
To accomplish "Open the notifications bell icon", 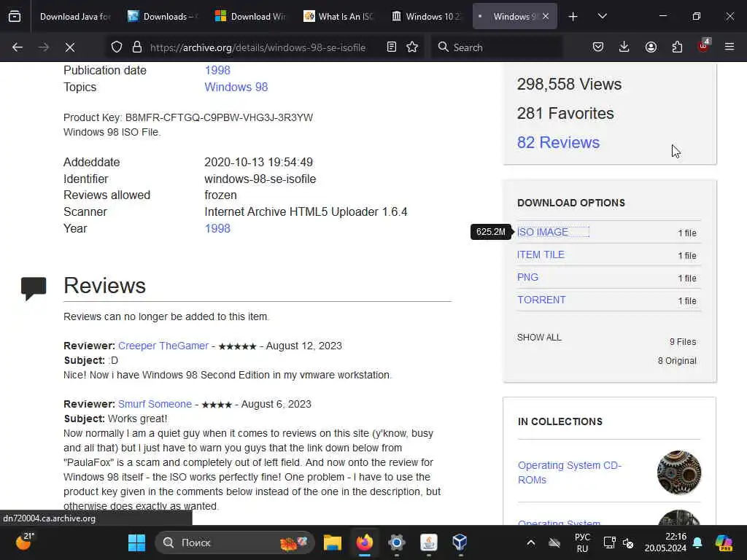I will tap(697, 542).
